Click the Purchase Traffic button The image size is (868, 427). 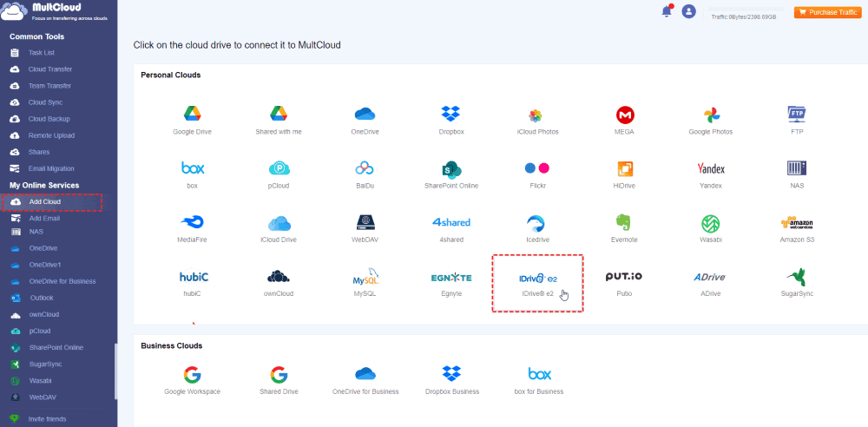[x=827, y=12]
